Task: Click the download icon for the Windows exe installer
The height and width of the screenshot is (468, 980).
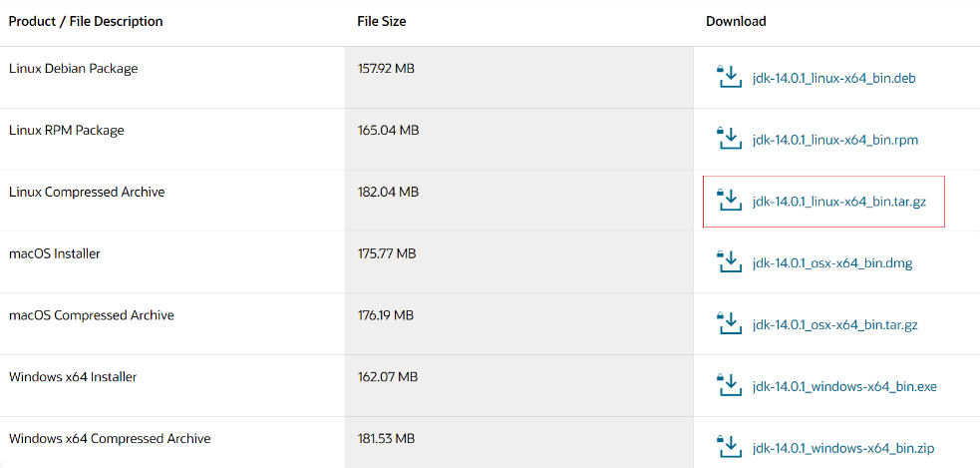Action: (730, 386)
